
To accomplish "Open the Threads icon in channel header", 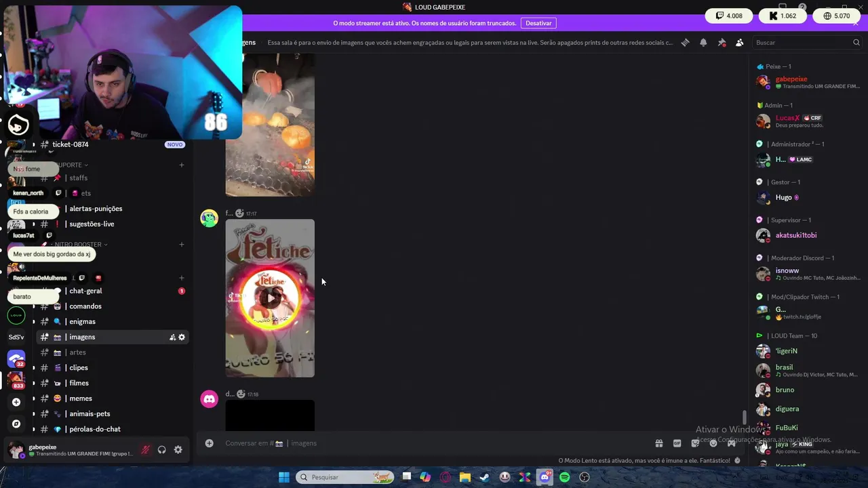I will point(685,42).
